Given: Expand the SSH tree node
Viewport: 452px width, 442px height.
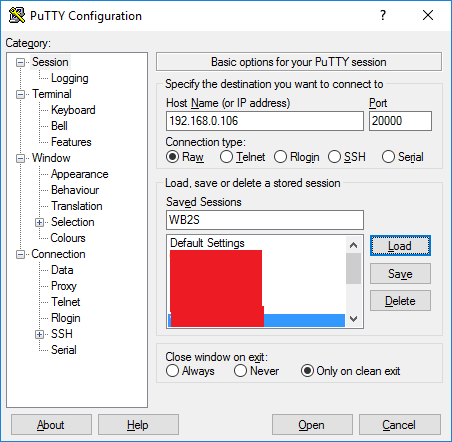Looking at the screenshot, I should (x=40, y=334).
